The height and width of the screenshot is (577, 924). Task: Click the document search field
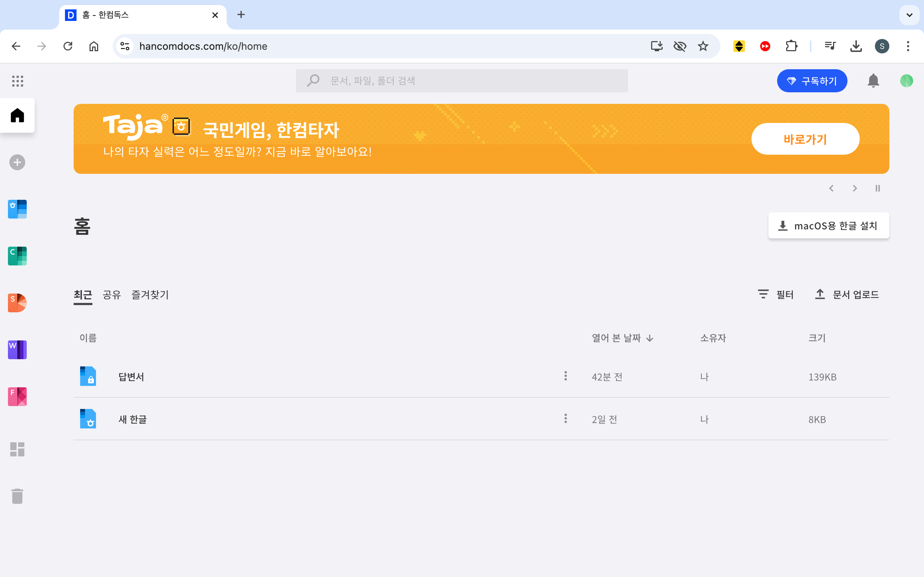tap(462, 81)
